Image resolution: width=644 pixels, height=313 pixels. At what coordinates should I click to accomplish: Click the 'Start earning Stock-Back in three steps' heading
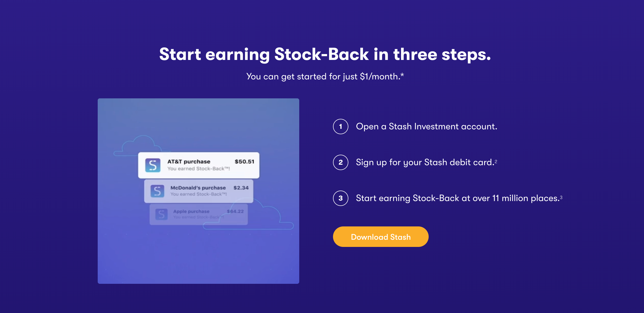[x=325, y=54]
